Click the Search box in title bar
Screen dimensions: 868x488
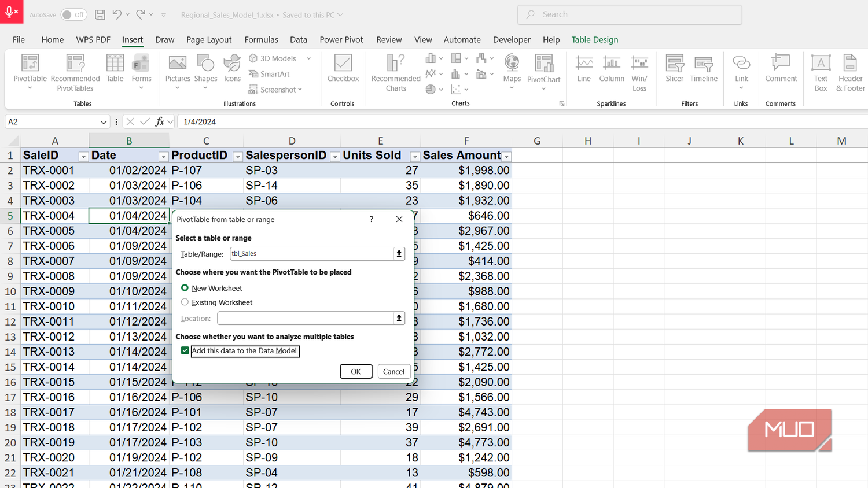(x=630, y=14)
